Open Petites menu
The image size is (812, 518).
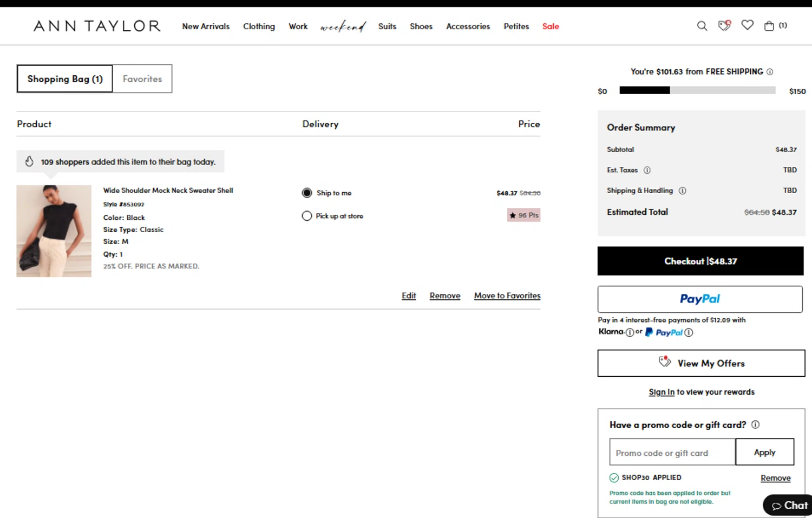pos(516,27)
